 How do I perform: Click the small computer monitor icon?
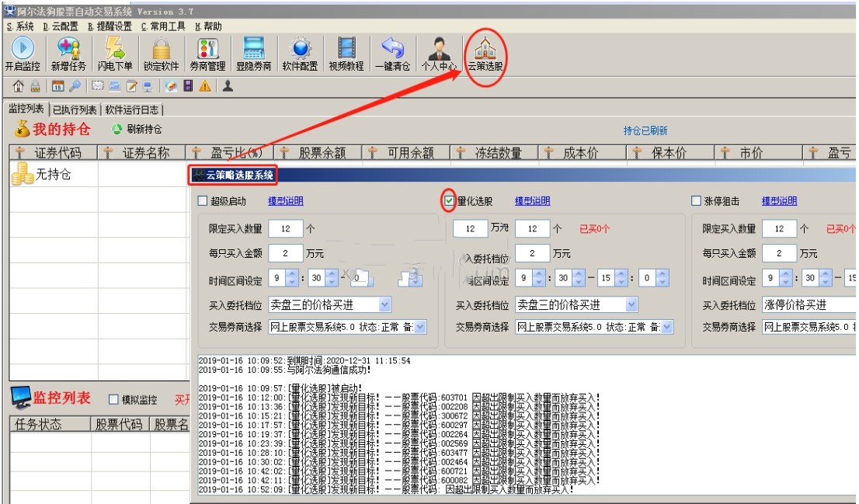pos(148,86)
